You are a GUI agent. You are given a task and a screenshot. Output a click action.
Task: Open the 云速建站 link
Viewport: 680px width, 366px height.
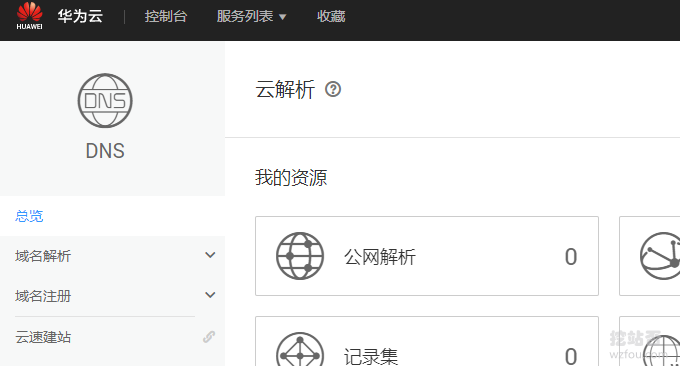(x=43, y=337)
